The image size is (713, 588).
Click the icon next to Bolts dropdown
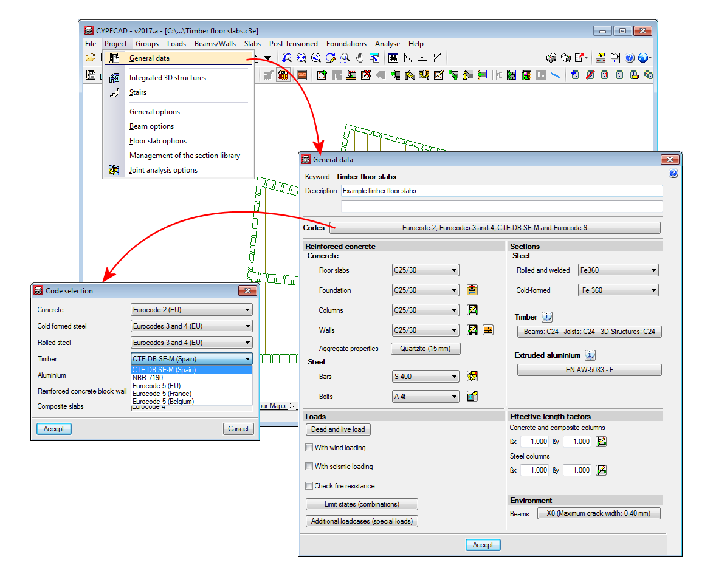(x=472, y=397)
